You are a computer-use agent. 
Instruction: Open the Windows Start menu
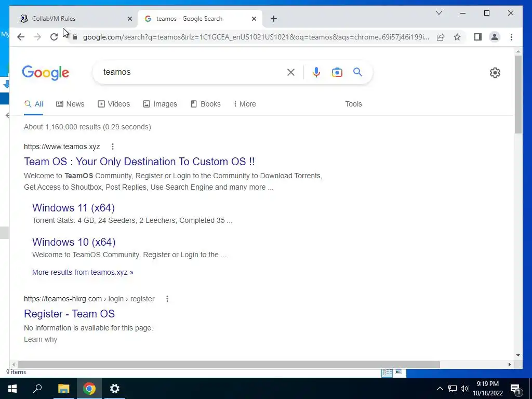click(x=12, y=389)
